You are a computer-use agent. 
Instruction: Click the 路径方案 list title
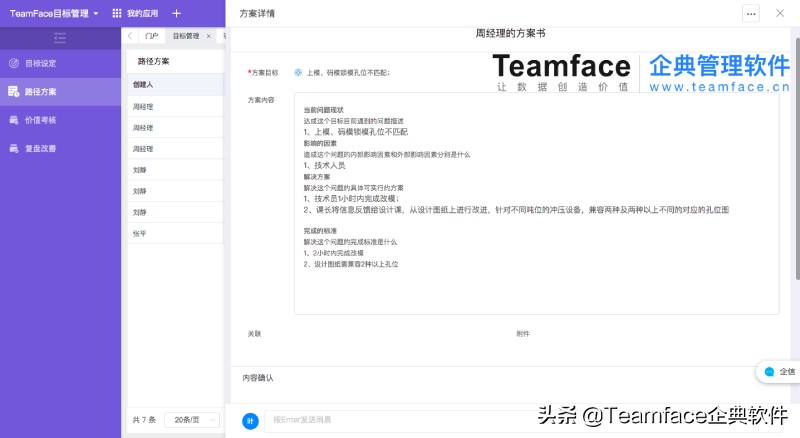[154, 61]
